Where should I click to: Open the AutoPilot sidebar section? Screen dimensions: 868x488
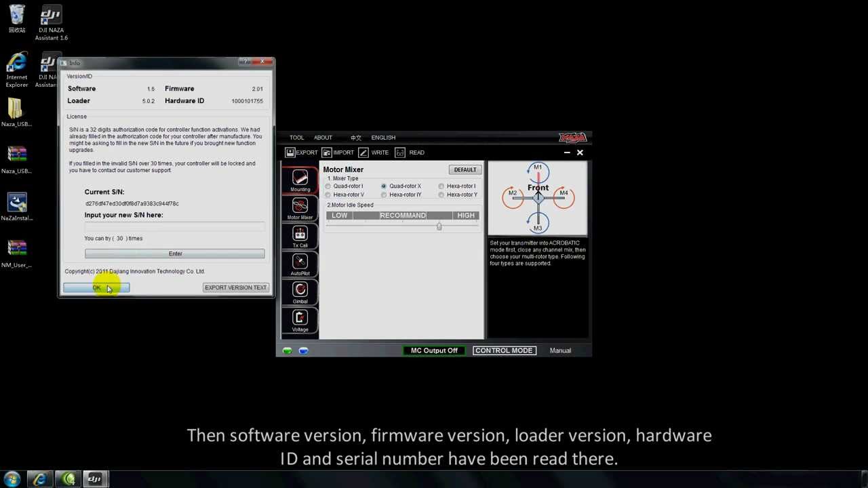coord(300,264)
